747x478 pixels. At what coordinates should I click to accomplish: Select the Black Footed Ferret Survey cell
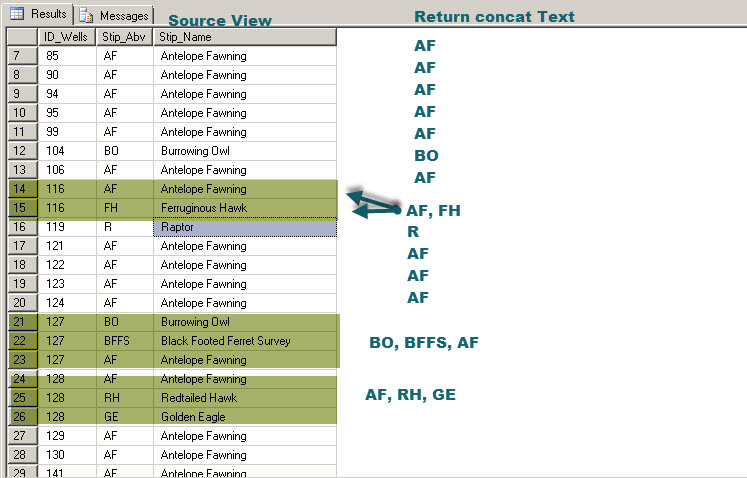245,341
